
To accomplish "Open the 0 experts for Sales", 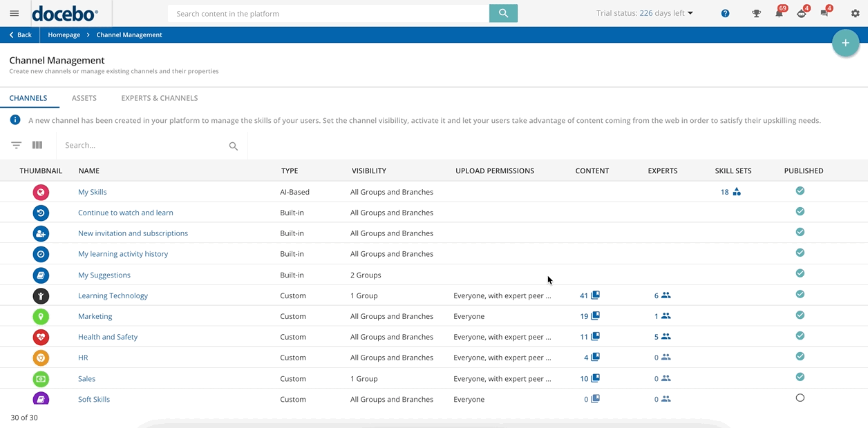I will pyautogui.click(x=662, y=378).
